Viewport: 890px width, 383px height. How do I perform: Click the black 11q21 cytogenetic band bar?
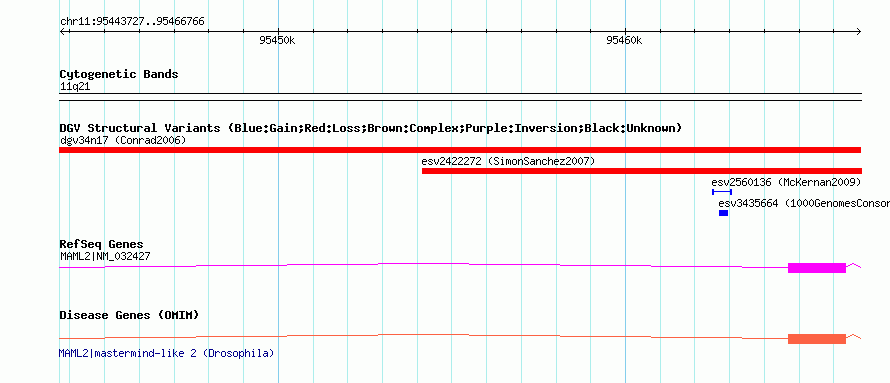pyautogui.click(x=460, y=97)
